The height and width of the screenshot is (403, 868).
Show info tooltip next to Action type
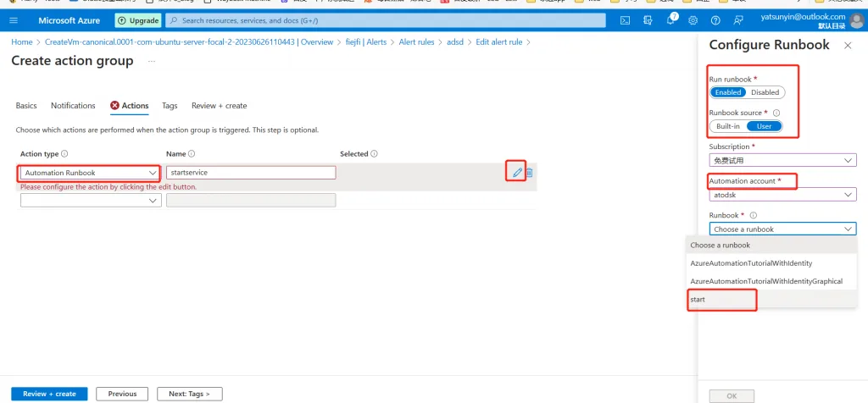click(x=64, y=154)
